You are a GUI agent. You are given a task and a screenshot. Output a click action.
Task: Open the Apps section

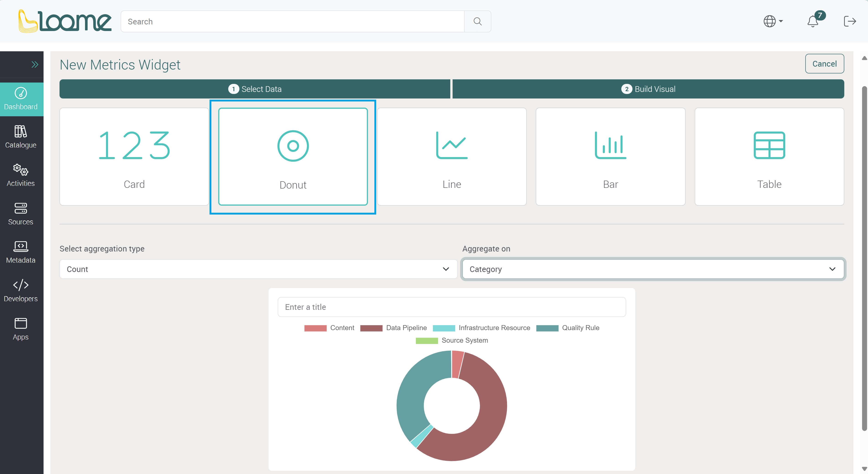coord(21,329)
